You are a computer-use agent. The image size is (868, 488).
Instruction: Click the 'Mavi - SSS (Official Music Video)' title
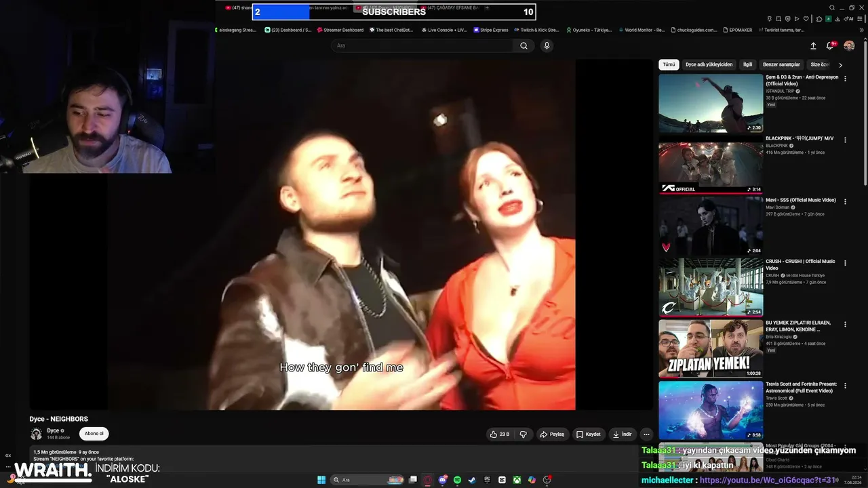click(x=801, y=201)
